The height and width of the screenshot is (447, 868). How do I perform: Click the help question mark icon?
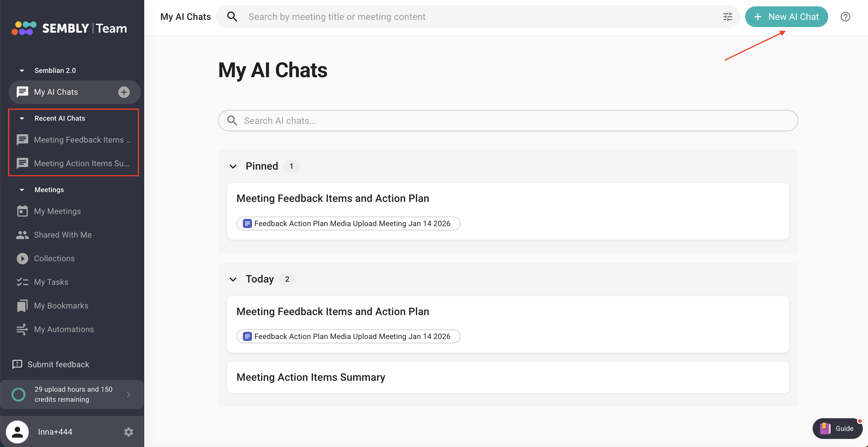pyautogui.click(x=846, y=16)
